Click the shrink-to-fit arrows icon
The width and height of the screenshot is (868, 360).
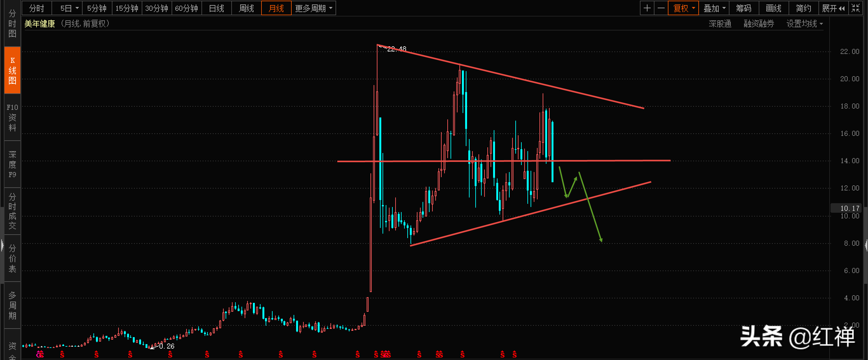click(x=856, y=8)
